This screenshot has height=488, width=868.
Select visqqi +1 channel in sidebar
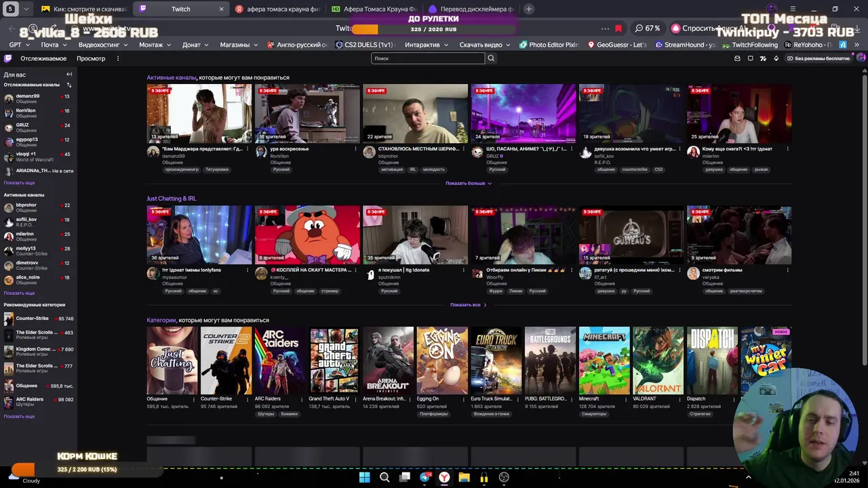coord(38,157)
